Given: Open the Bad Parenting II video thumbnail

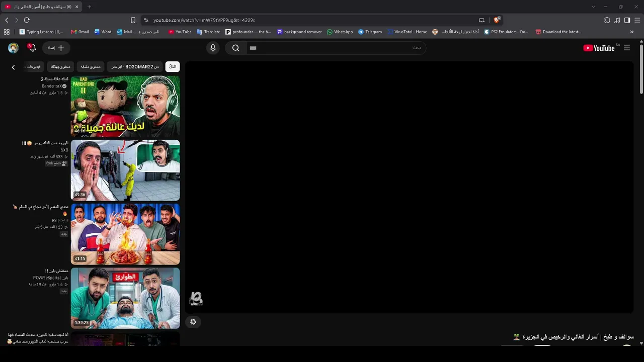Looking at the screenshot, I should pos(125,106).
